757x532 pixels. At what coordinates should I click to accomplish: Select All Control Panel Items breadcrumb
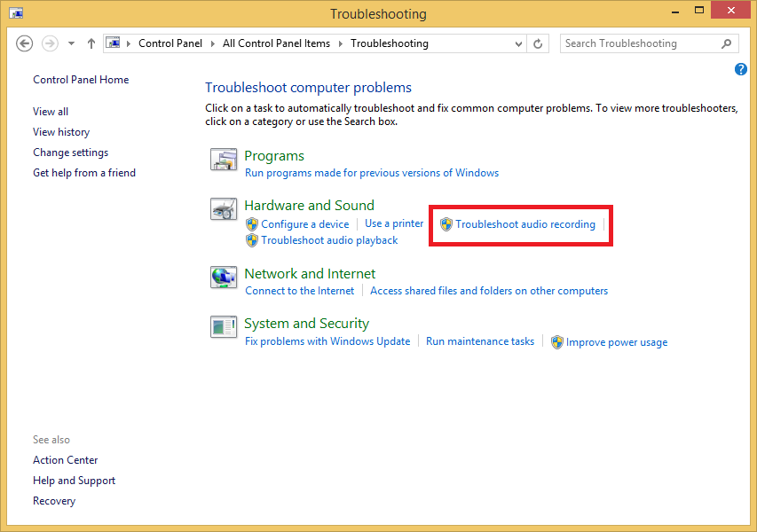(276, 43)
